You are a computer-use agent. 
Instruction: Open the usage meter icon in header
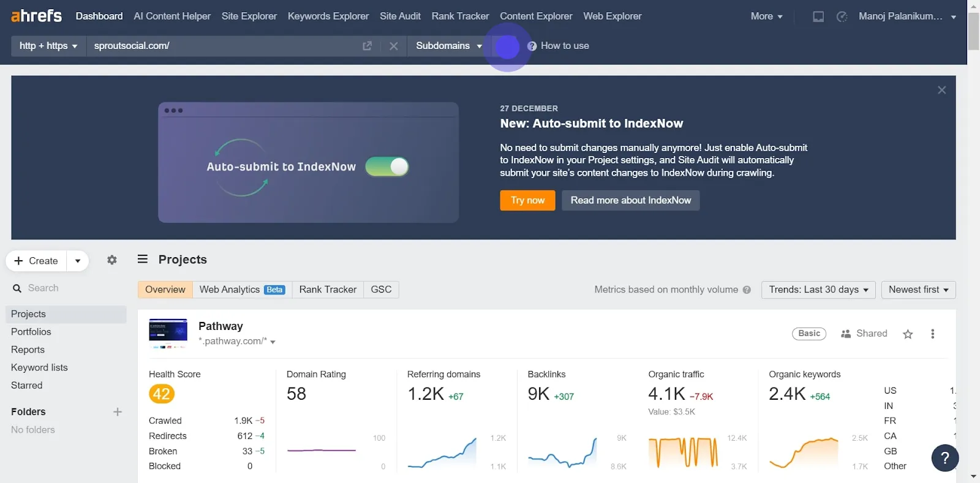(x=842, y=17)
